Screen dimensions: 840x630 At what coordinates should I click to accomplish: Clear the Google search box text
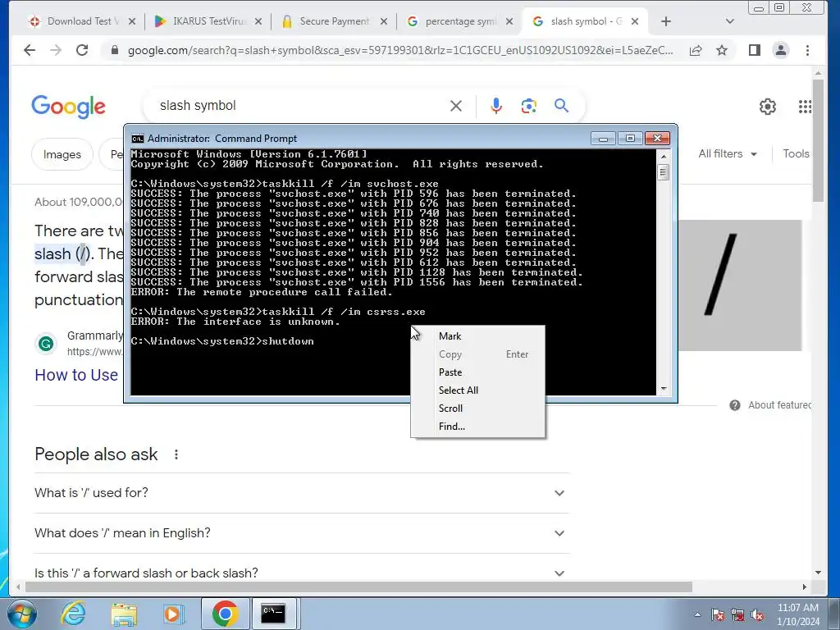(456, 106)
